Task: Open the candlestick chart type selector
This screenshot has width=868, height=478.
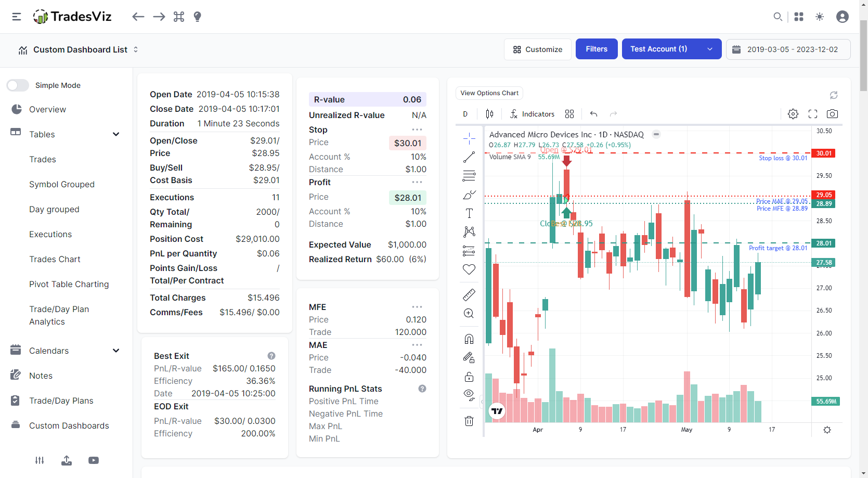Action: pyautogui.click(x=489, y=114)
